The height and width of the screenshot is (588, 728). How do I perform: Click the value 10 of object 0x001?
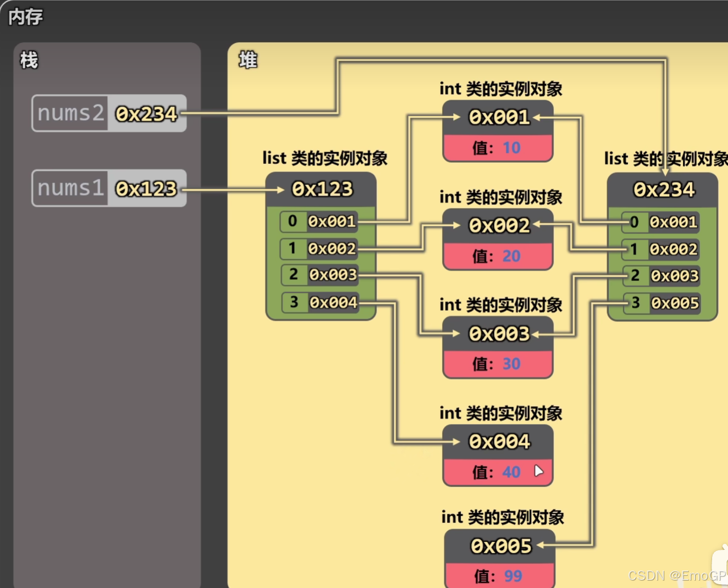point(511,147)
